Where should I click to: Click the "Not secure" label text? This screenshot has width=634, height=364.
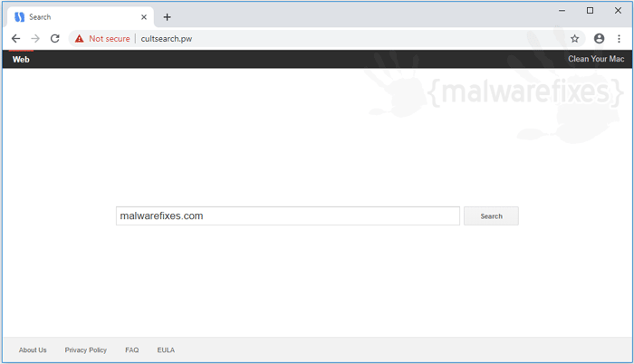[x=110, y=39]
